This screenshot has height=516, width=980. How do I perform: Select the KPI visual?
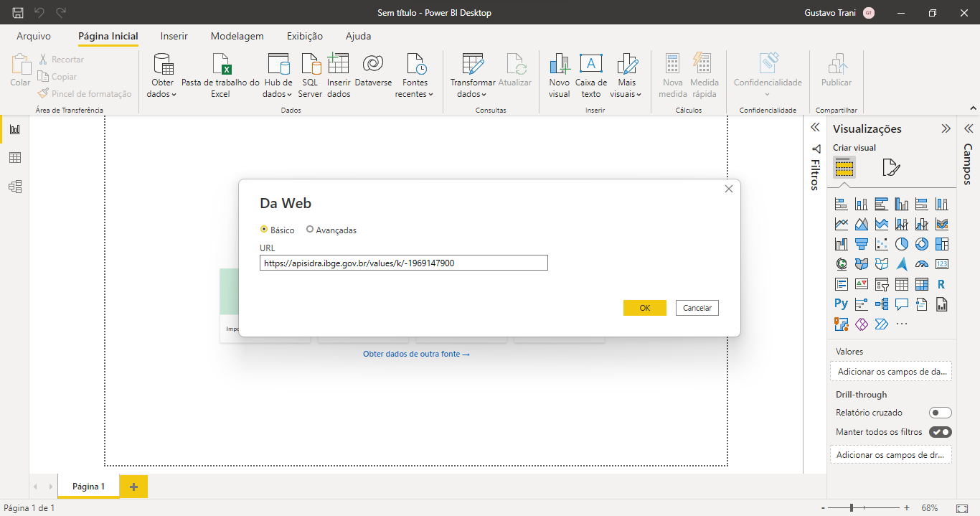(862, 284)
